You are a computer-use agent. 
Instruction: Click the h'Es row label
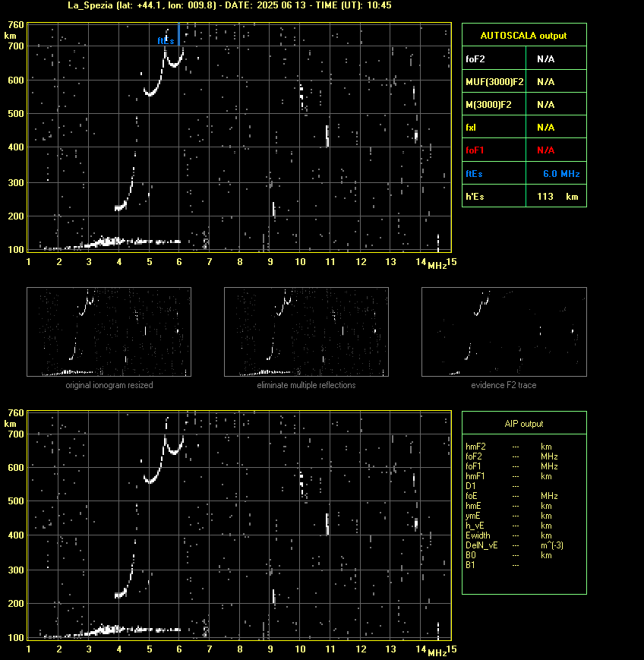[x=475, y=197]
